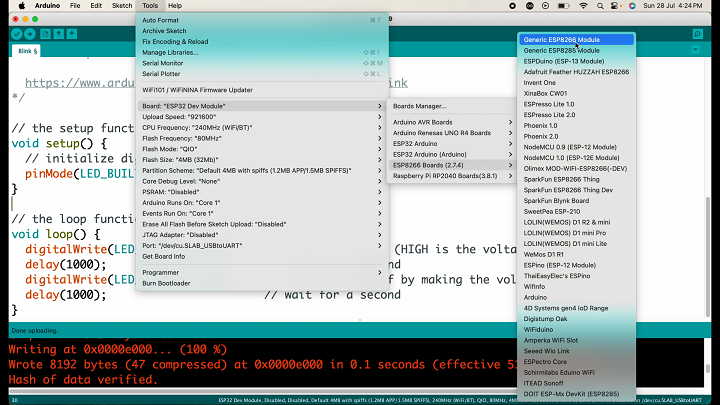Image resolution: width=720 pixels, height=405 pixels.
Task: Choose Fix Encoding & Reload
Action: (262, 41)
